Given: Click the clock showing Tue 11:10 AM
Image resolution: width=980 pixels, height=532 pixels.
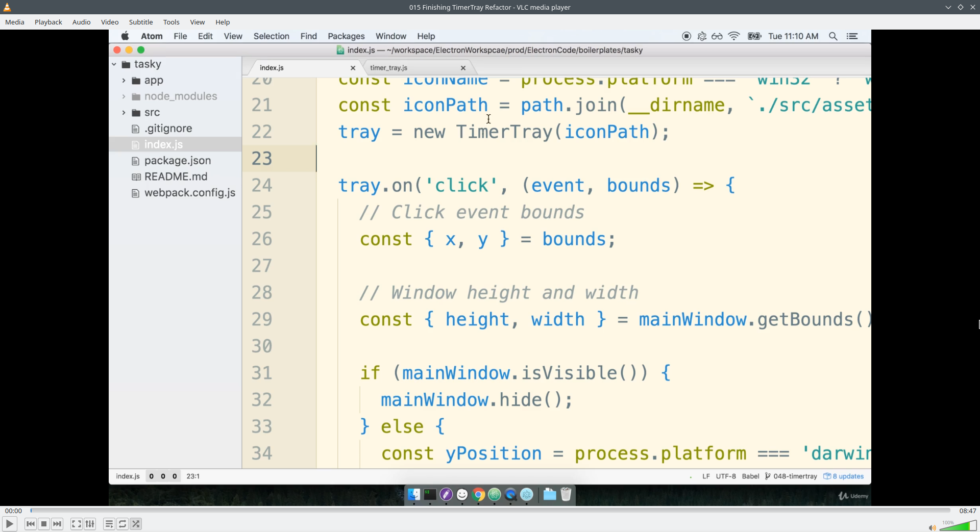Looking at the screenshot, I should coord(793,36).
